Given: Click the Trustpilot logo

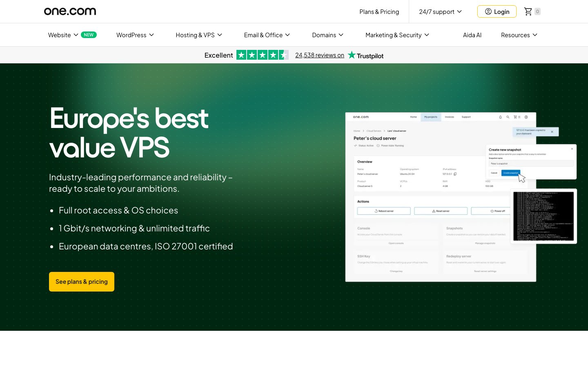Looking at the screenshot, I should coord(366,55).
